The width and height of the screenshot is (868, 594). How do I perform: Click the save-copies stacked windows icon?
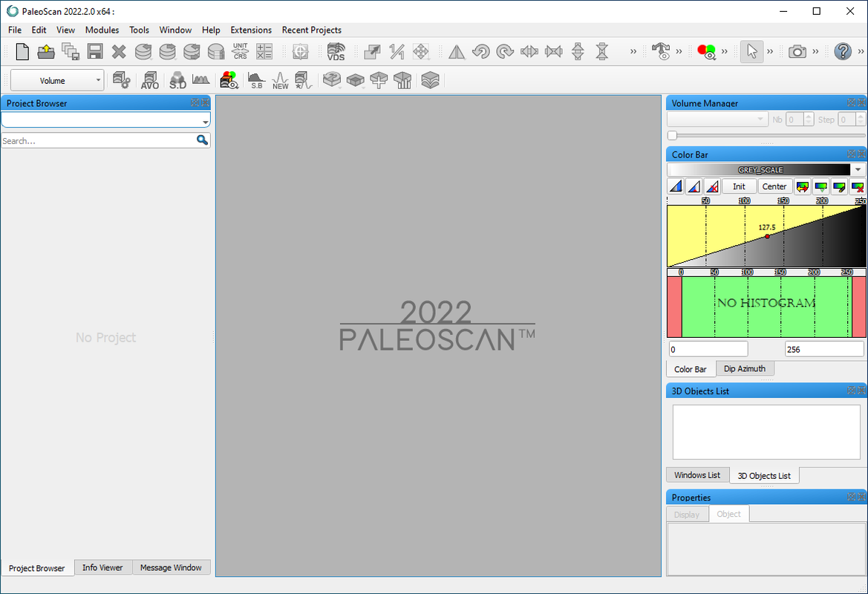(71, 51)
